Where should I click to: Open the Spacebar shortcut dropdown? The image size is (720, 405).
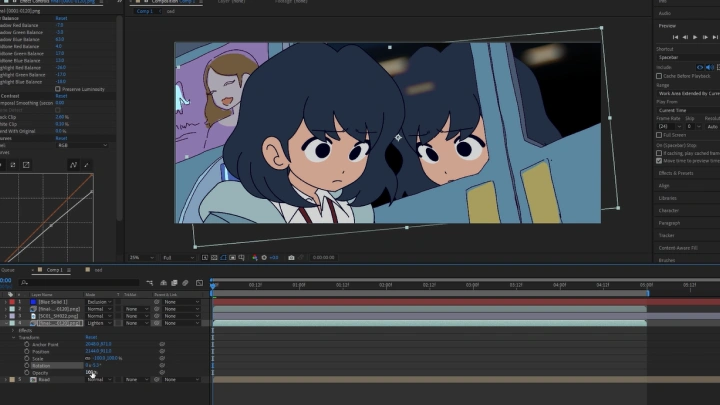tap(689, 57)
